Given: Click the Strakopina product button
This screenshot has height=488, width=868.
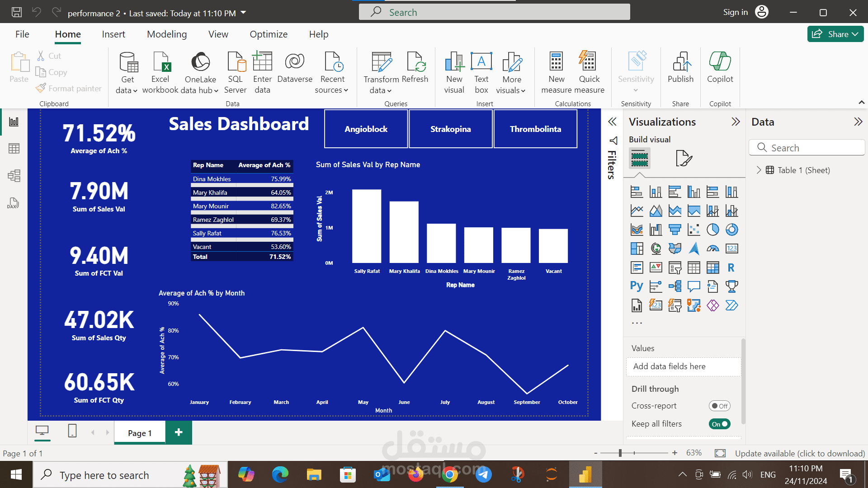Looking at the screenshot, I should click(x=450, y=129).
